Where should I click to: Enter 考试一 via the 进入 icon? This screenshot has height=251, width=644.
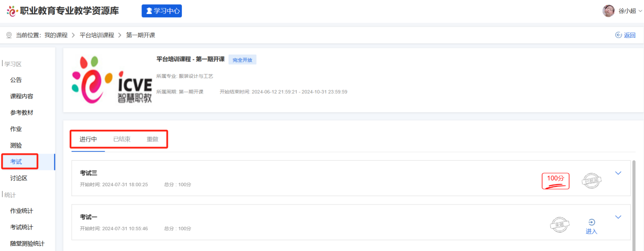(591, 226)
